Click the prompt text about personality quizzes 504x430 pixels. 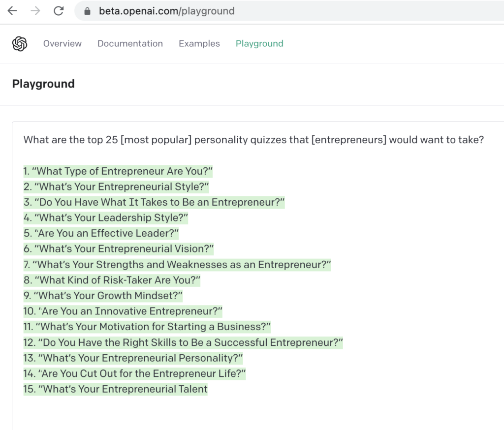coord(253,140)
